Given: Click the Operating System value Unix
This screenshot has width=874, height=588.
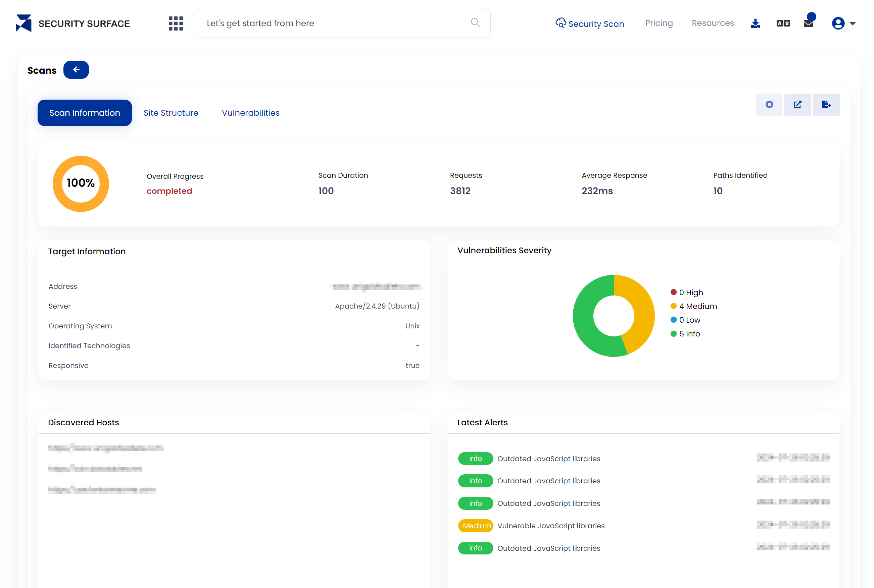Looking at the screenshot, I should 412,326.
